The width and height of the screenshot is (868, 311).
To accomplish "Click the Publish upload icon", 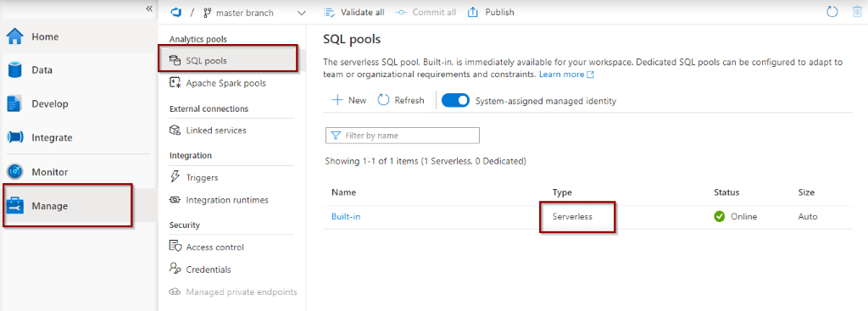I will 473,12.
